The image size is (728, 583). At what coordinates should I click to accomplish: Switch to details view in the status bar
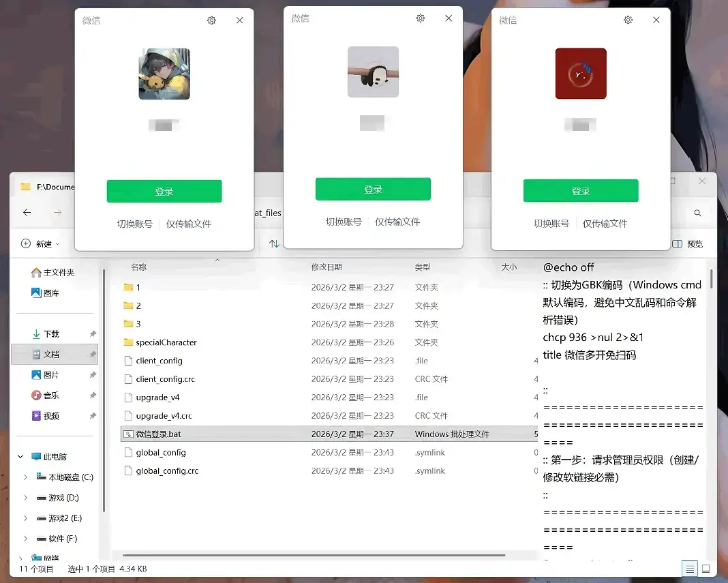689,568
